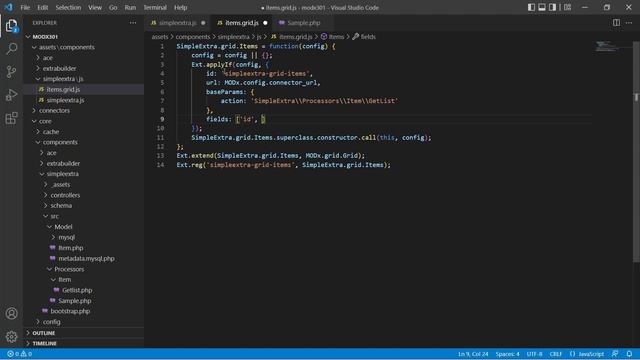Open Explorer Views and More Actions ellipsis
640x360 pixels.
point(133,23)
